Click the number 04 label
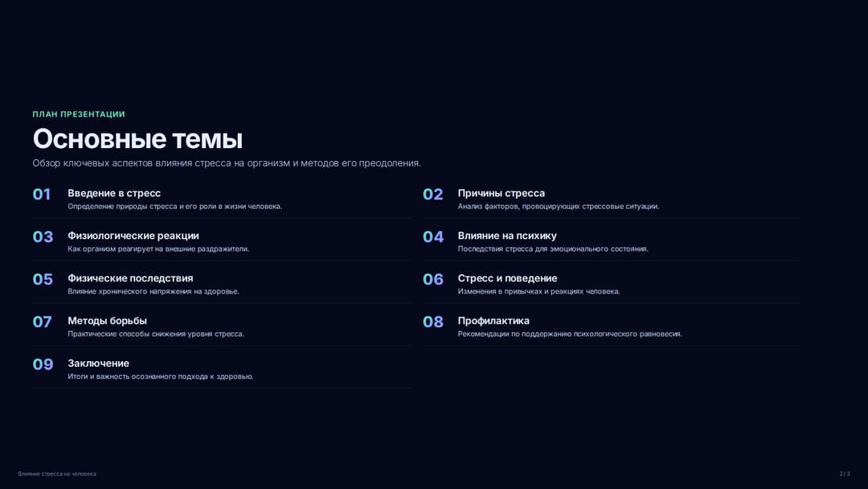Screen dimensions: 868x489 click(x=433, y=237)
